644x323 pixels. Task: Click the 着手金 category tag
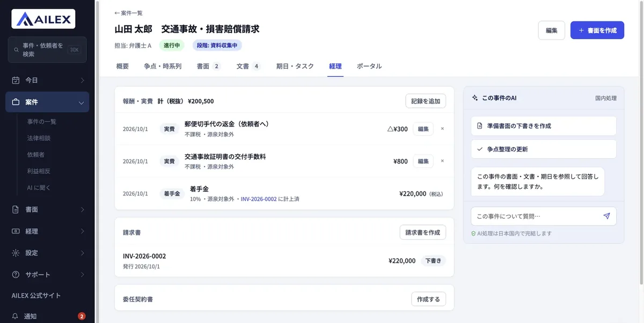171,194
